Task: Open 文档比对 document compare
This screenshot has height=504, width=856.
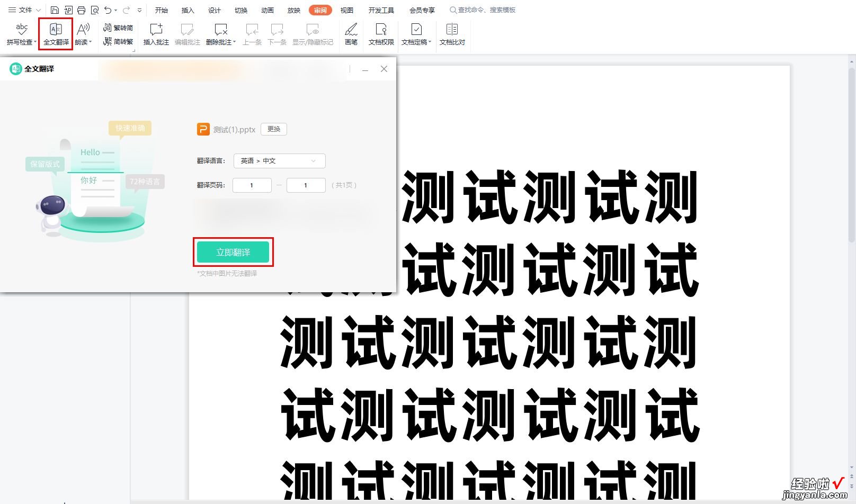Action: [x=452, y=34]
